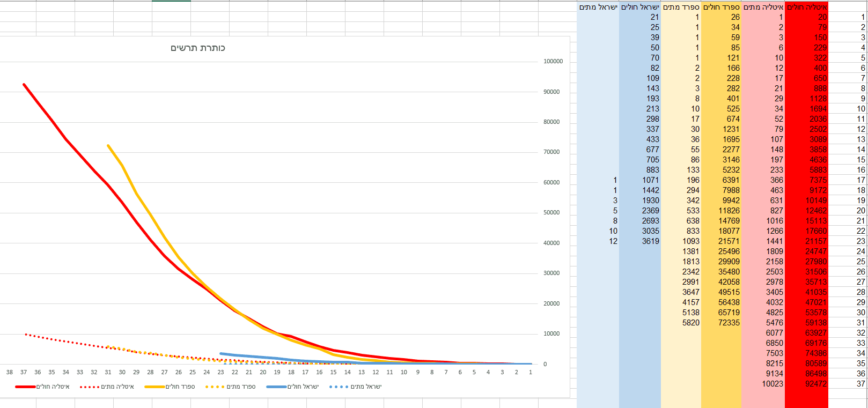Image resolution: width=868 pixels, height=408 pixels.
Task: Select the cell containing 72335
Action: [x=721, y=323]
